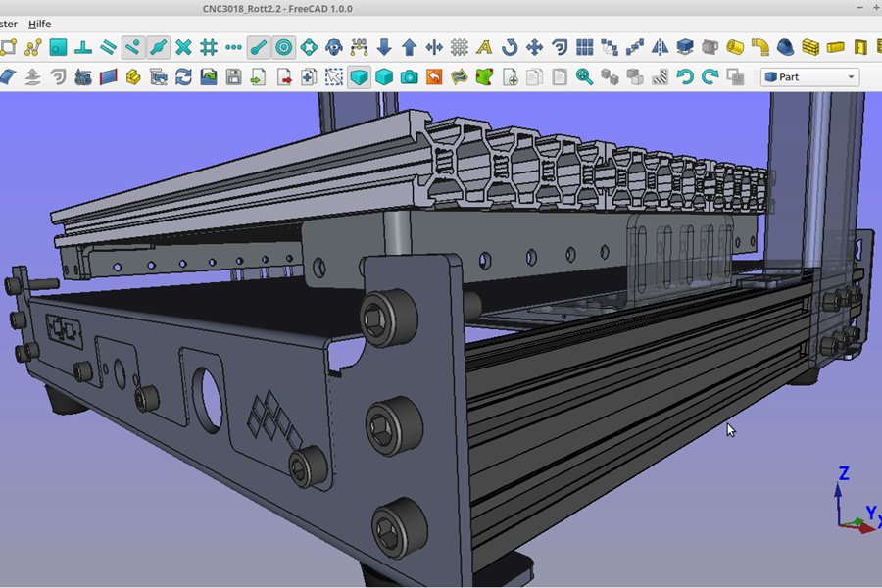This screenshot has width=882, height=588.
Task: Click the blue box-on-platform icon
Action: pyautogui.click(x=685, y=47)
